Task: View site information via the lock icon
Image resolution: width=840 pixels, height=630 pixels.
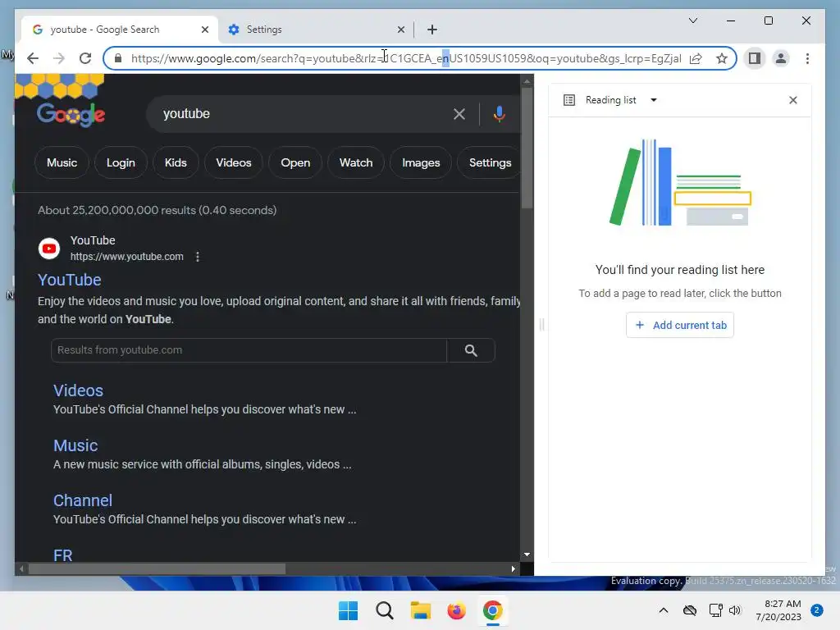Action: pos(118,58)
